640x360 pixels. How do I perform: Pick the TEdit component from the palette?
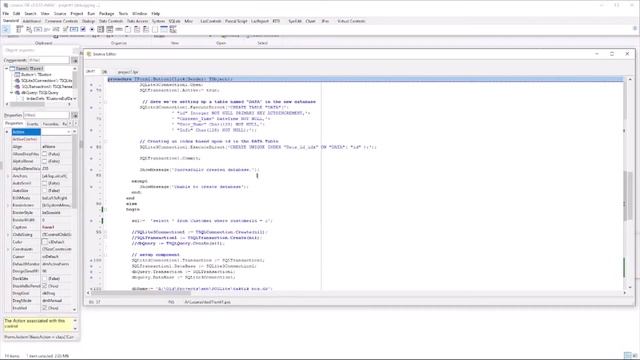56,29
